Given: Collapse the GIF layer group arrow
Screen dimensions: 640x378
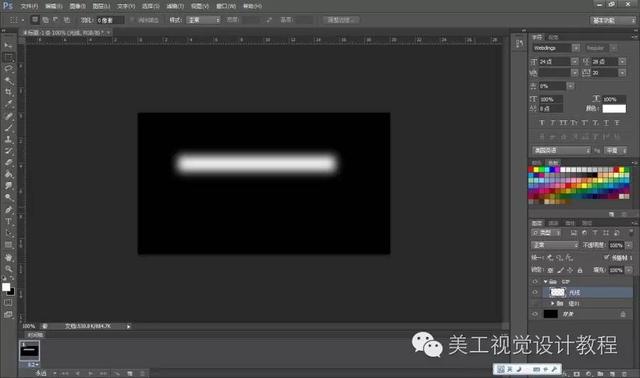Looking at the screenshot, I should pos(545,282).
